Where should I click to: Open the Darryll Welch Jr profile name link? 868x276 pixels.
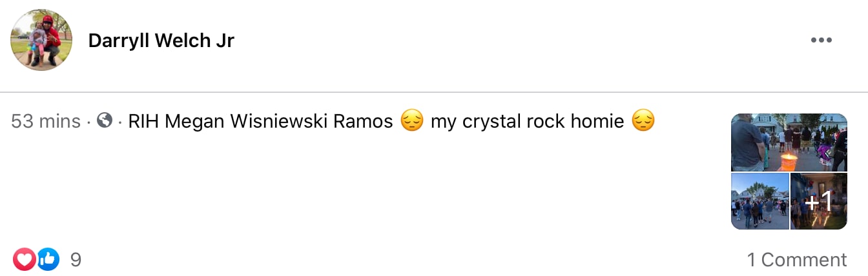(161, 41)
